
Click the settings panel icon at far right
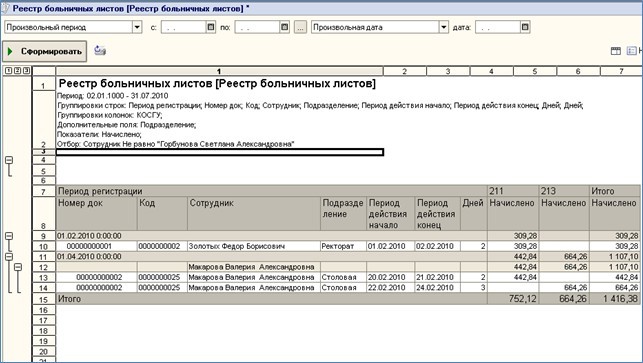[x=632, y=51]
